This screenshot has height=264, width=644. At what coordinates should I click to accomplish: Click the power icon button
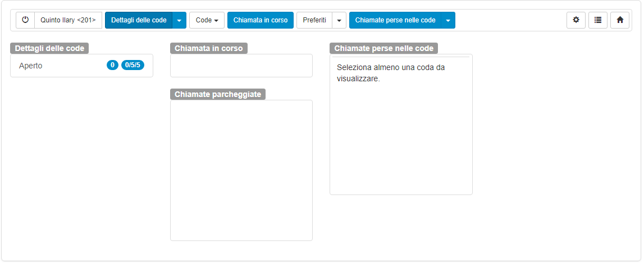click(25, 20)
